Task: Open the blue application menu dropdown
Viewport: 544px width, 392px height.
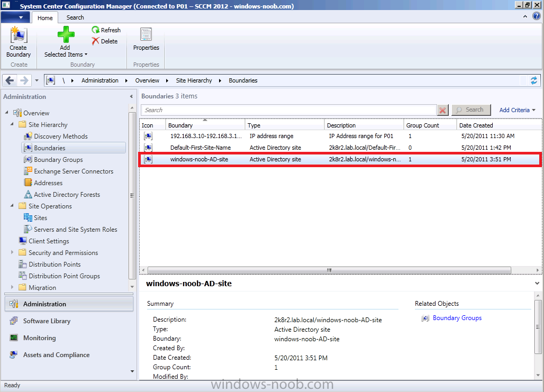Action: (15, 17)
